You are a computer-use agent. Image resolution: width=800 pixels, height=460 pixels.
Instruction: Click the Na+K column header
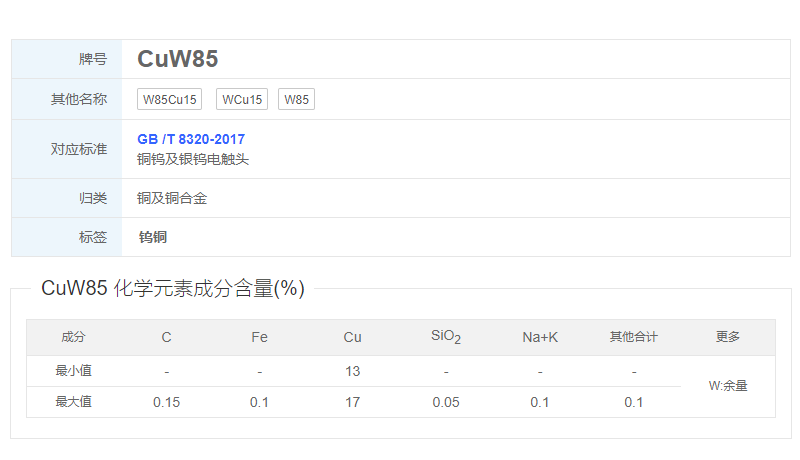[x=540, y=337]
